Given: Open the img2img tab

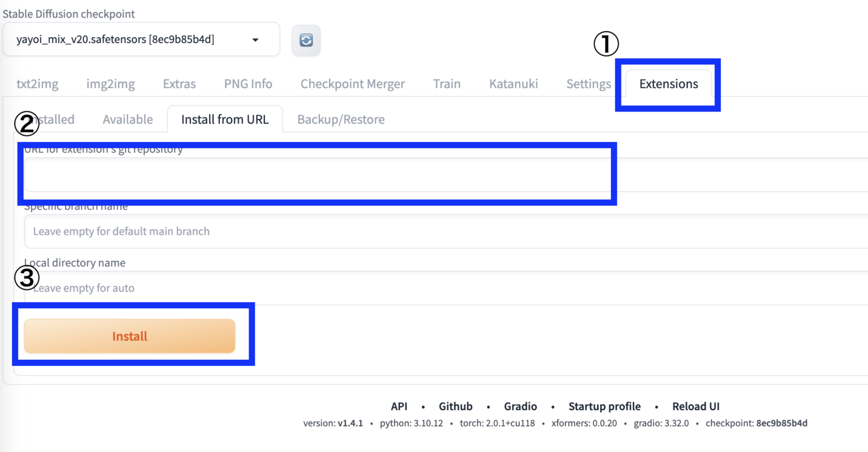Looking at the screenshot, I should click(x=110, y=84).
